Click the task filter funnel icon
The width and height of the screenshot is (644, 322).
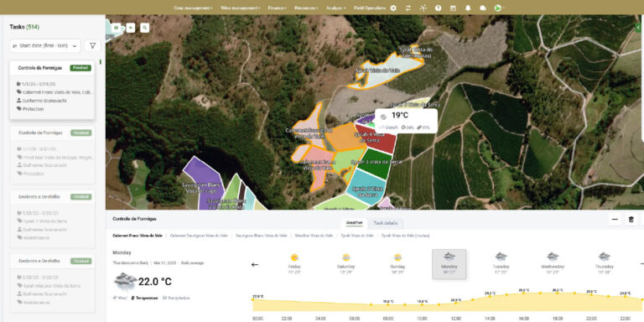point(92,46)
